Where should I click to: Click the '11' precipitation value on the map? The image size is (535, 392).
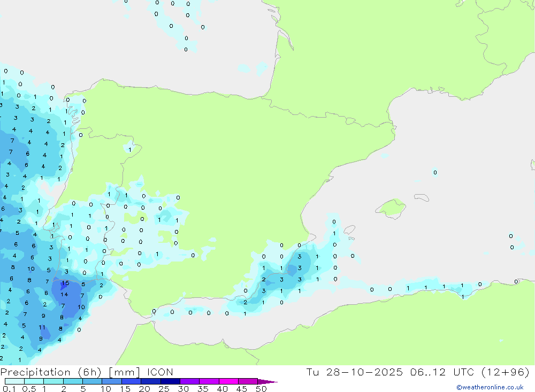point(42,327)
